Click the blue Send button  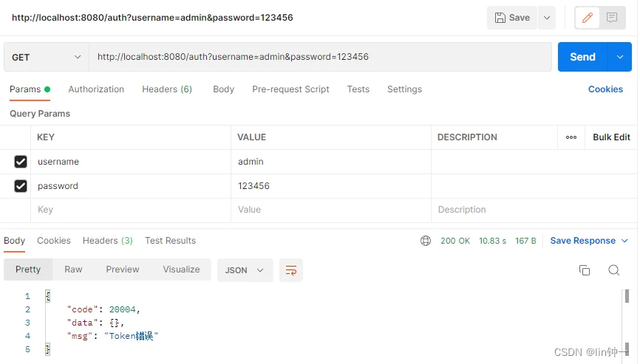tap(583, 57)
